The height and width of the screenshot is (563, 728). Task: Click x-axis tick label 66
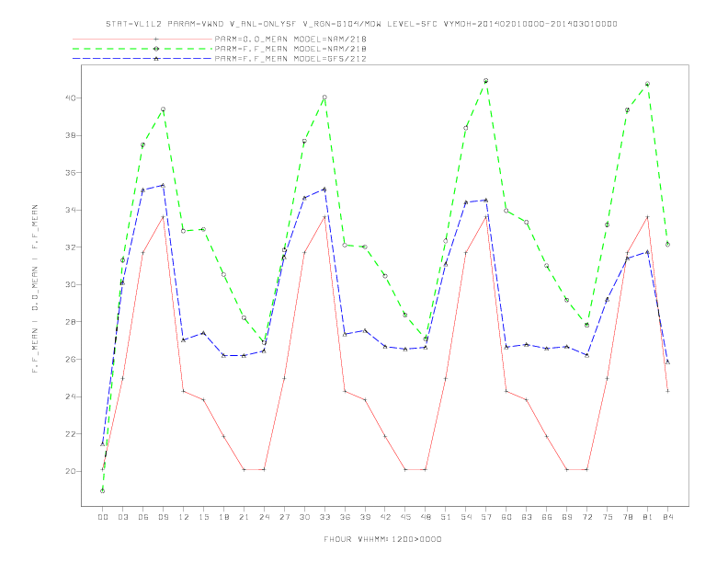[x=547, y=517]
